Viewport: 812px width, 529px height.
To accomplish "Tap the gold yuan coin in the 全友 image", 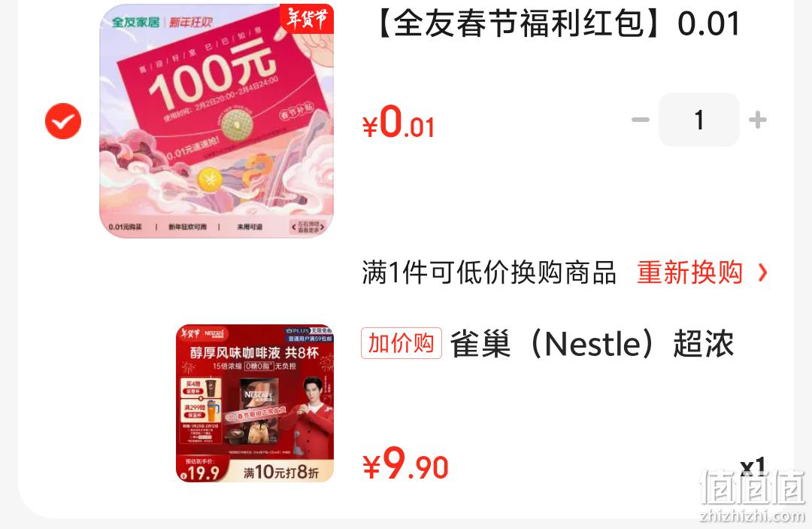I will pyautogui.click(x=211, y=179).
